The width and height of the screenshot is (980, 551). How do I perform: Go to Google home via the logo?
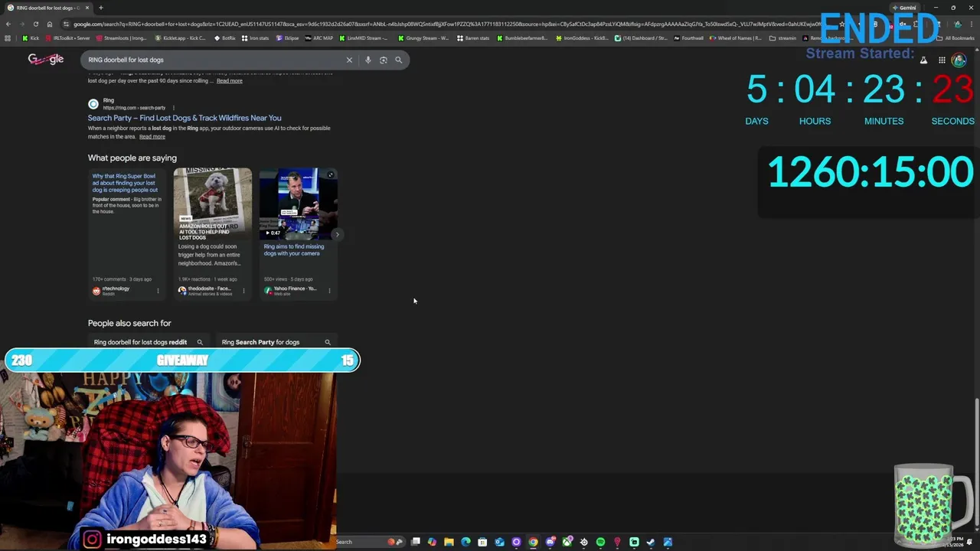point(46,60)
